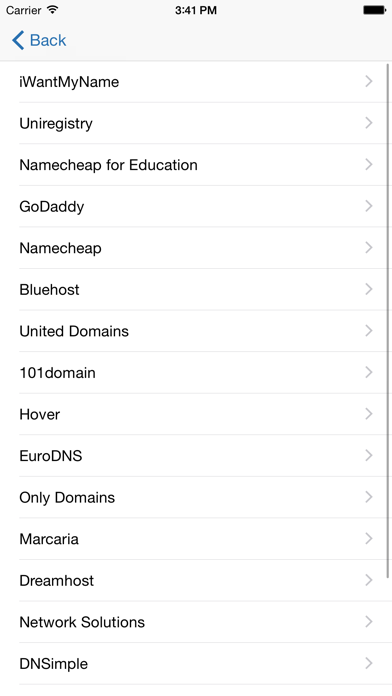Viewport: 392px width, 696px height.
Task: Open the iWantMyName registrar entry
Action: pos(196,82)
